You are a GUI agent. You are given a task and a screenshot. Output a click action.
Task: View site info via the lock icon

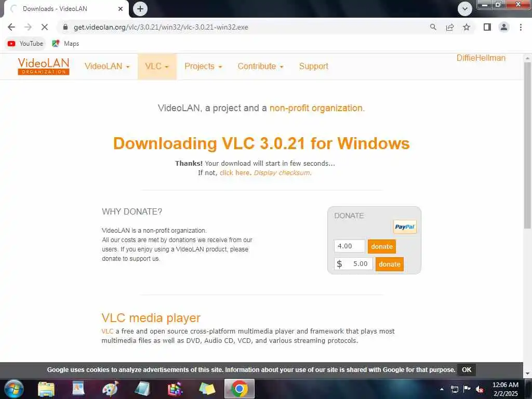[65, 27]
